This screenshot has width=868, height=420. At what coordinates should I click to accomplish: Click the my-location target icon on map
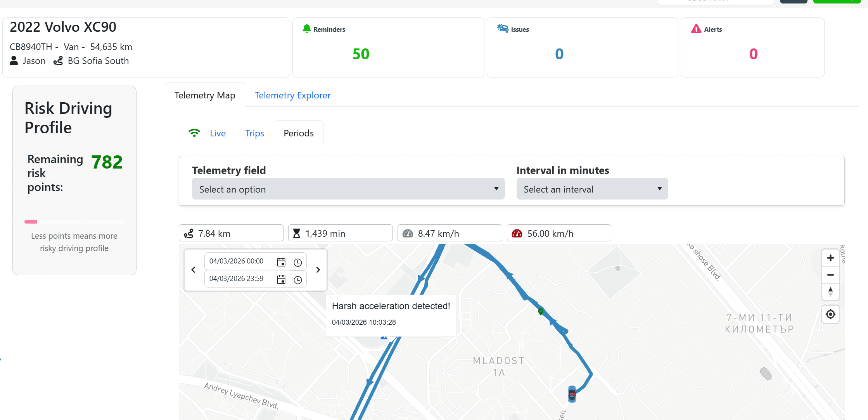[830, 314]
